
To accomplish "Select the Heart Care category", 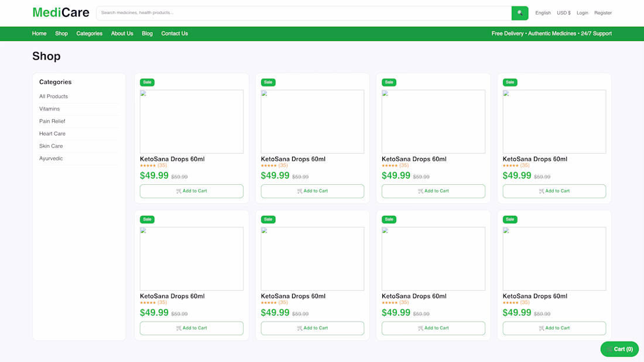I will (x=52, y=133).
